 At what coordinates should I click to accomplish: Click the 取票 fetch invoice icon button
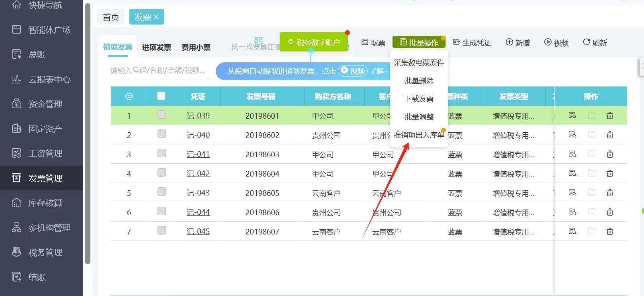[x=373, y=43]
